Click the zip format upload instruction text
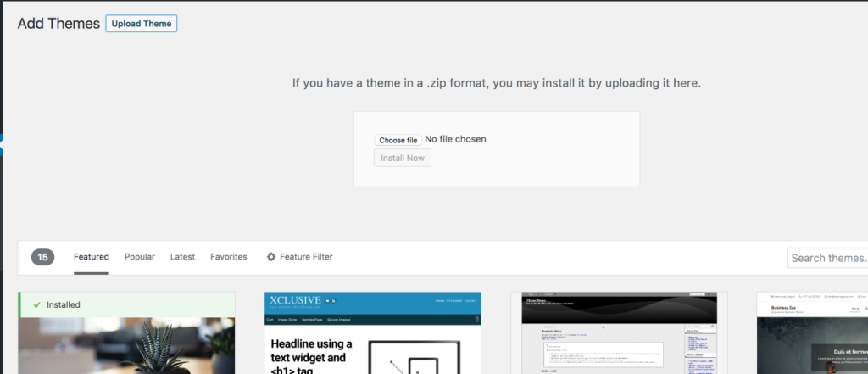The image size is (868, 374). pyautogui.click(x=497, y=84)
